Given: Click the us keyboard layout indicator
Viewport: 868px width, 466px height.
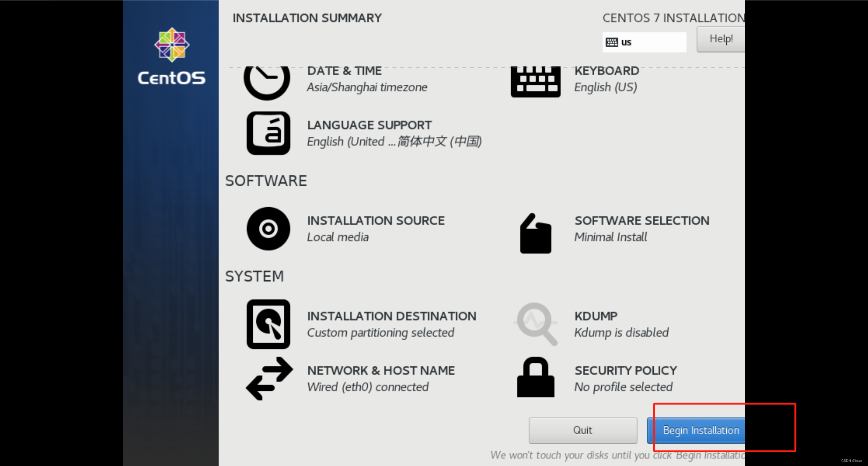Looking at the screenshot, I should pyautogui.click(x=644, y=42).
